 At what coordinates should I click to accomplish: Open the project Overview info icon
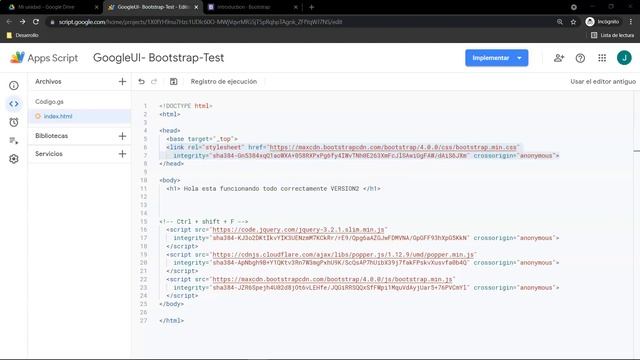click(x=14, y=85)
